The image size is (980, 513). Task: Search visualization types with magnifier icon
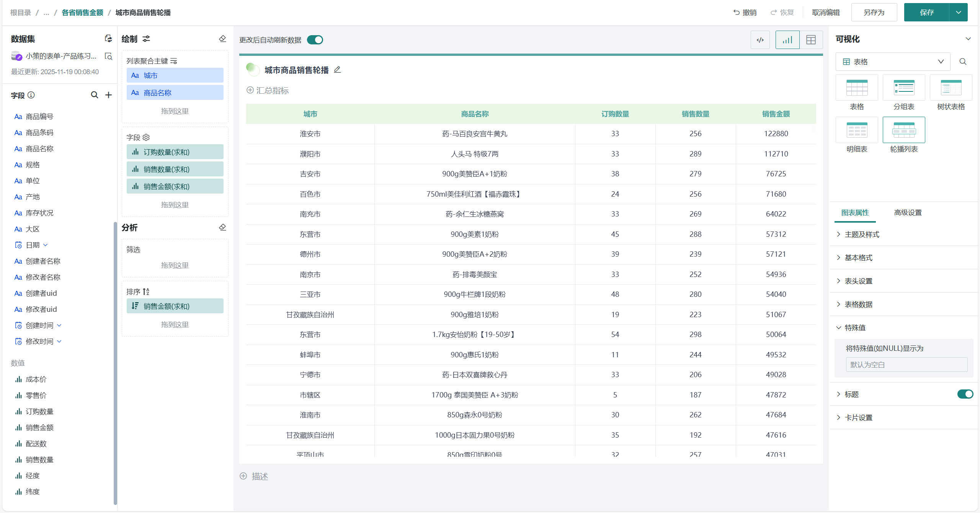click(963, 62)
